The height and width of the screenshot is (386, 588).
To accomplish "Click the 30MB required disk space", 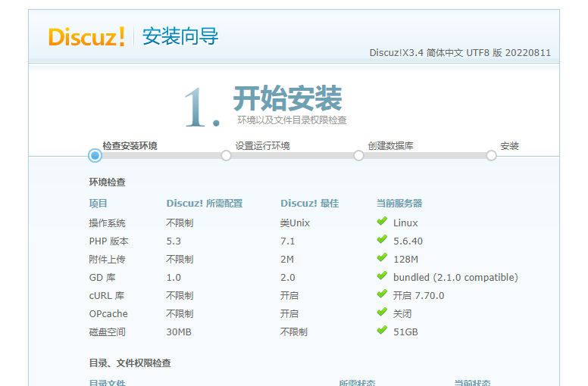I will point(179,332).
